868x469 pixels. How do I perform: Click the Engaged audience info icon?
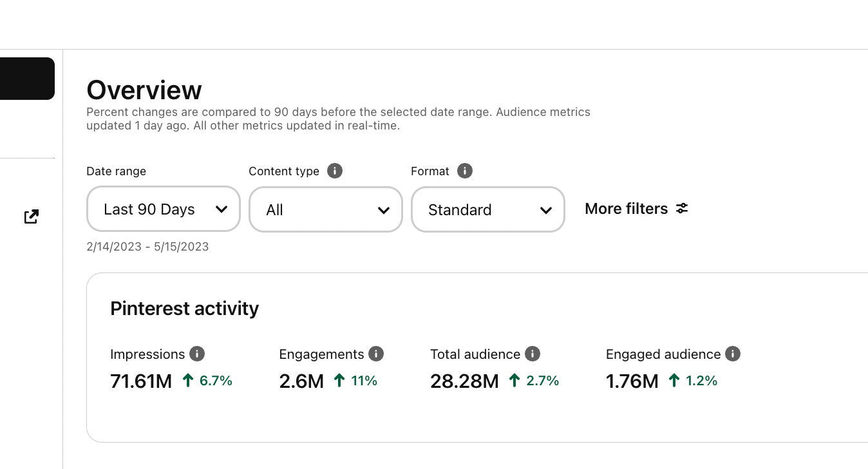[x=733, y=354]
